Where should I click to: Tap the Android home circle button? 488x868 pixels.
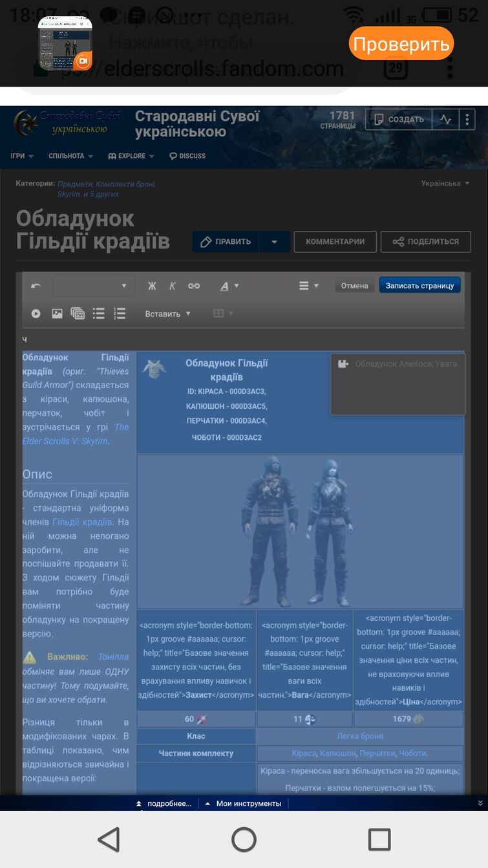click(x=244, y=840)
